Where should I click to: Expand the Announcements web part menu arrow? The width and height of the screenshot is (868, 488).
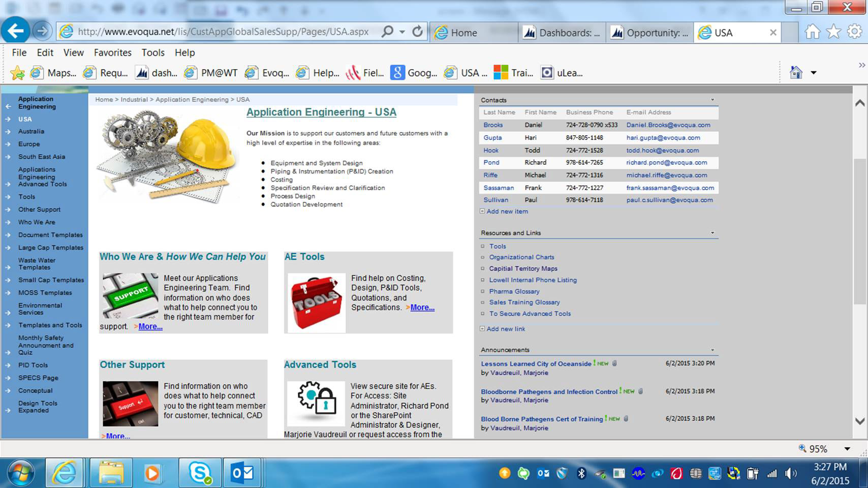coord(712,350)
